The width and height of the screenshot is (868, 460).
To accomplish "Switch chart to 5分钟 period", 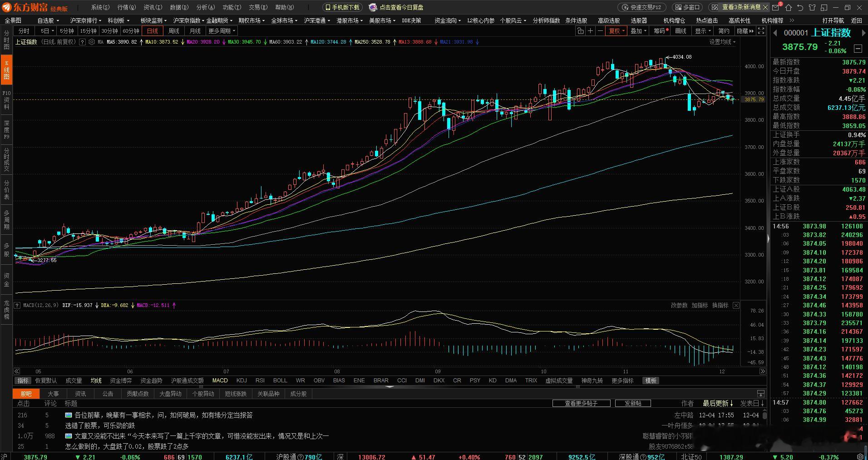I will pos(67,31).
